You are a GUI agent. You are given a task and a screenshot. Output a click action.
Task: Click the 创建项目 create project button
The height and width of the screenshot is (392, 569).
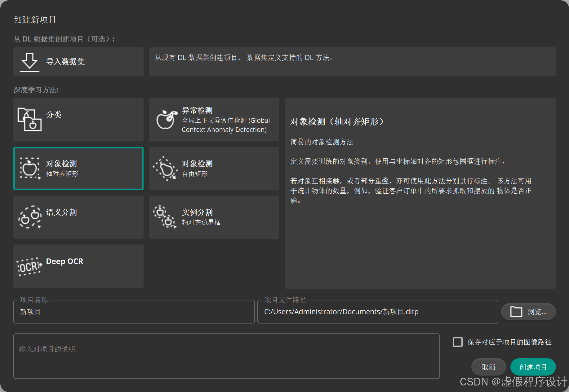(x=533, y=367)
